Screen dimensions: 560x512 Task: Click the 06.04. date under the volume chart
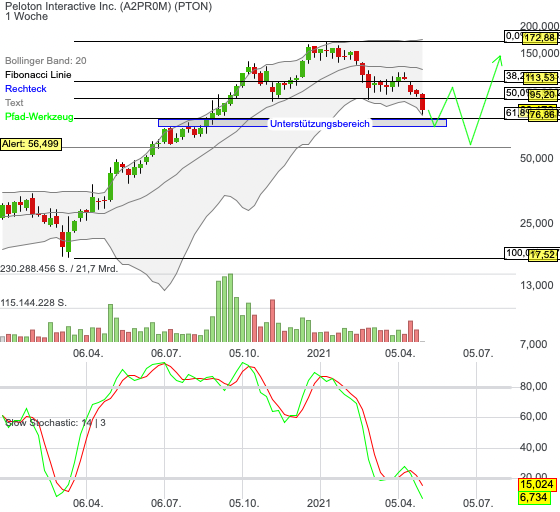click(88, 353)
